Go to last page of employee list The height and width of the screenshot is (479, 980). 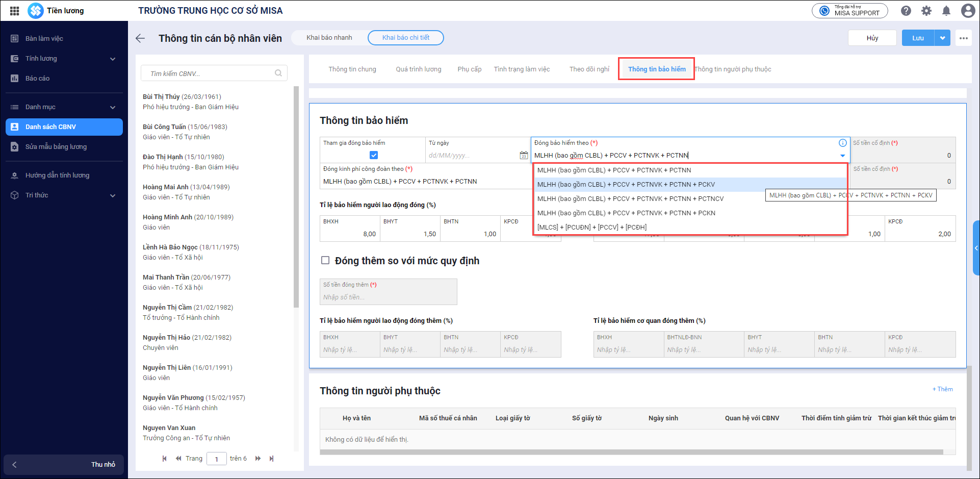pos(271,459)
